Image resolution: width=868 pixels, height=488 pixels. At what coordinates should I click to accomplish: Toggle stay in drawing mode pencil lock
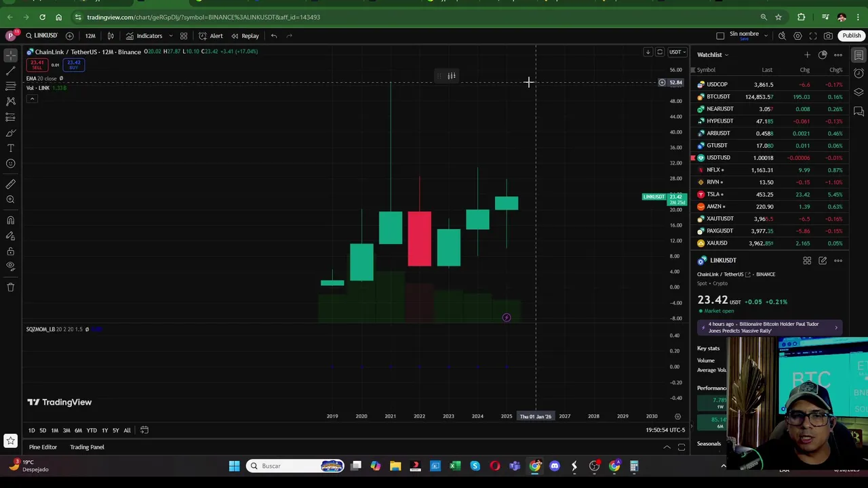[x=10, y=236]
